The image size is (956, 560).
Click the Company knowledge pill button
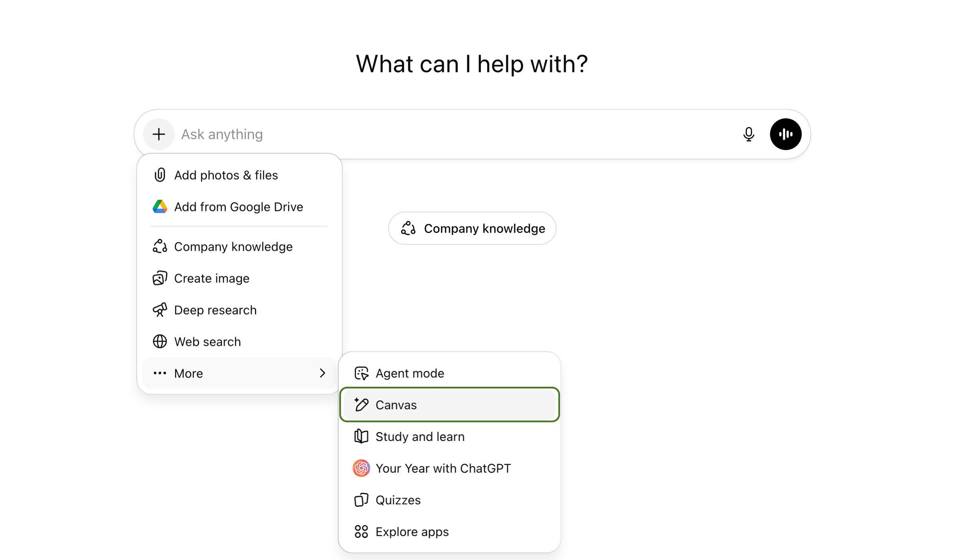(x=472, y=228)
